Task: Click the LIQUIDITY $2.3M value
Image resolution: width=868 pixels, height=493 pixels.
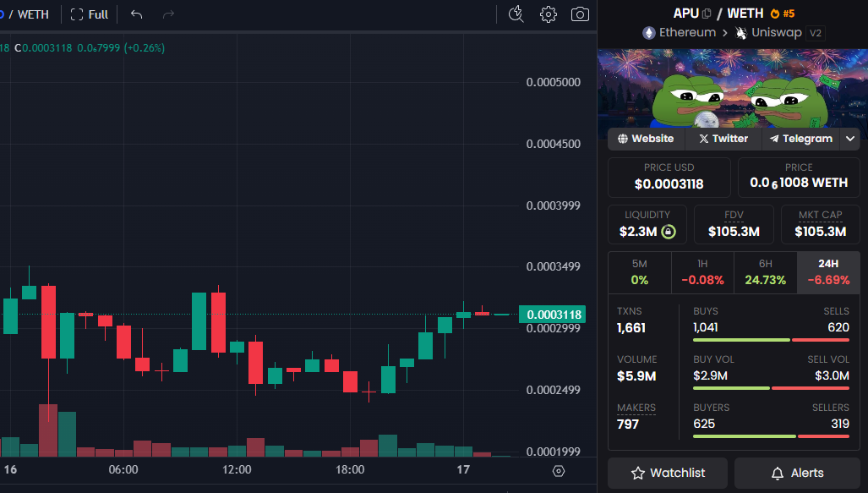Action: tap(638, 232)
